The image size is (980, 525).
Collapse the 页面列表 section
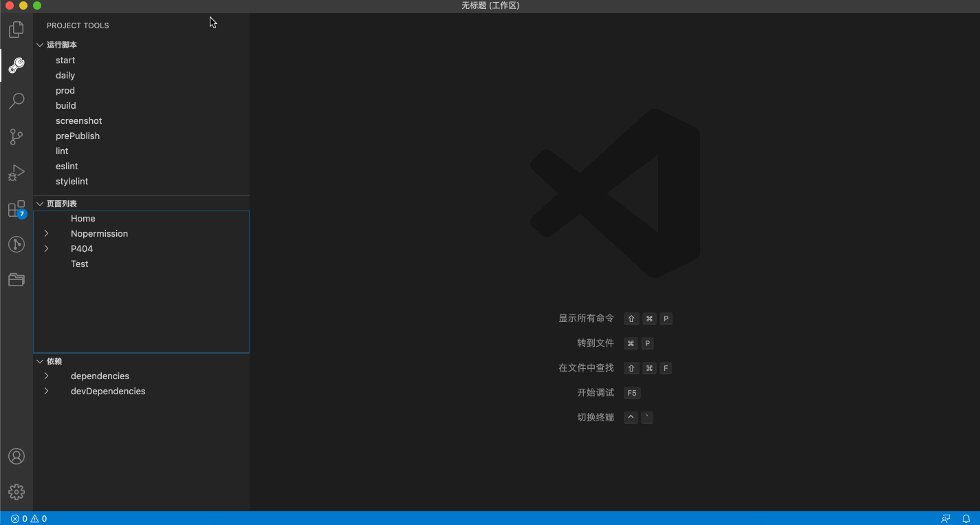(40, 204)
